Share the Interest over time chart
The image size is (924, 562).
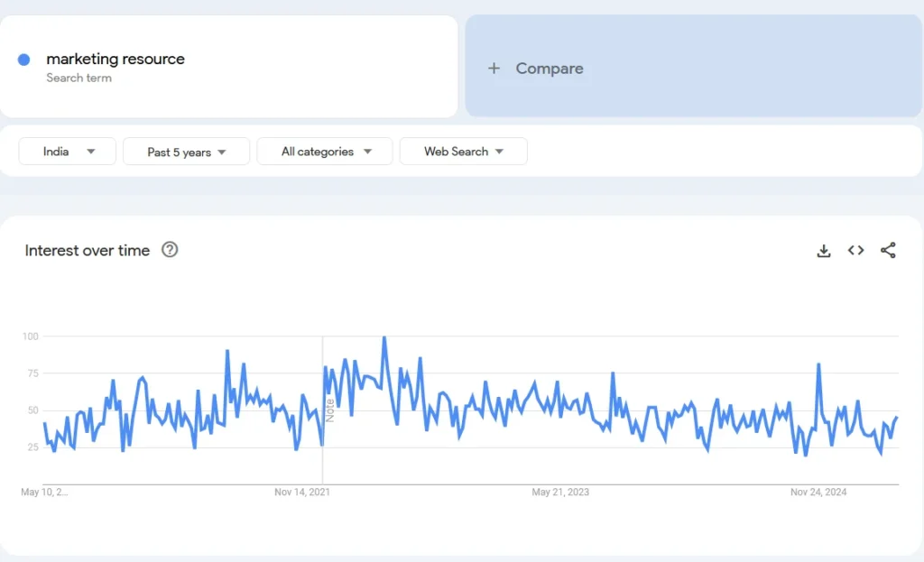(888, 251)
